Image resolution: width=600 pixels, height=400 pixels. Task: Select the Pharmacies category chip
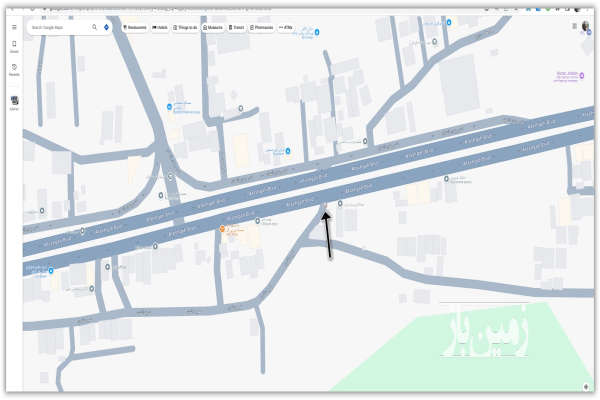point(262,28)
